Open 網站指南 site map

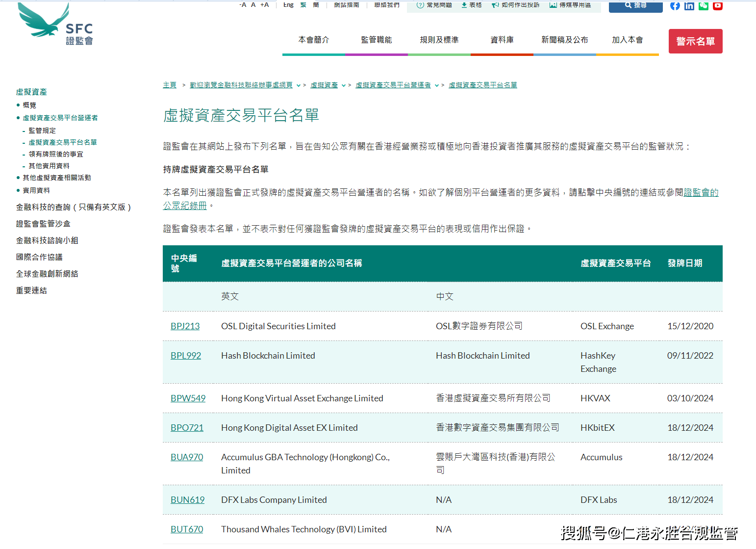347,5
